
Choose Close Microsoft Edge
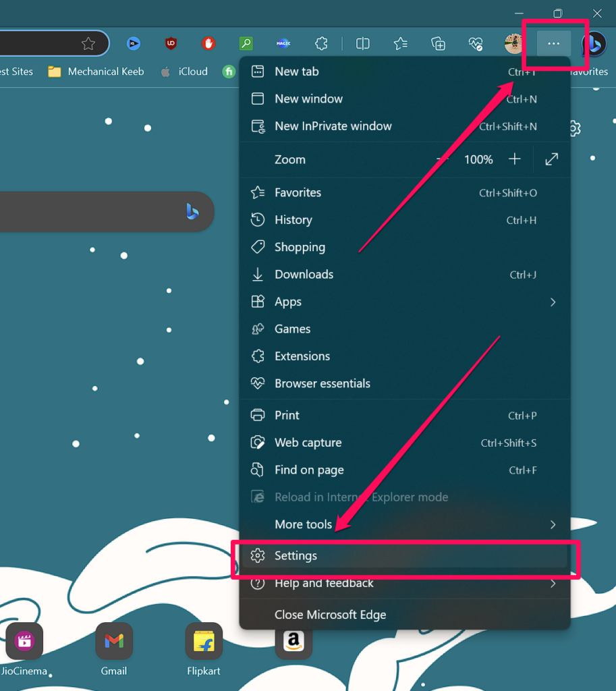tap(405, 615)
